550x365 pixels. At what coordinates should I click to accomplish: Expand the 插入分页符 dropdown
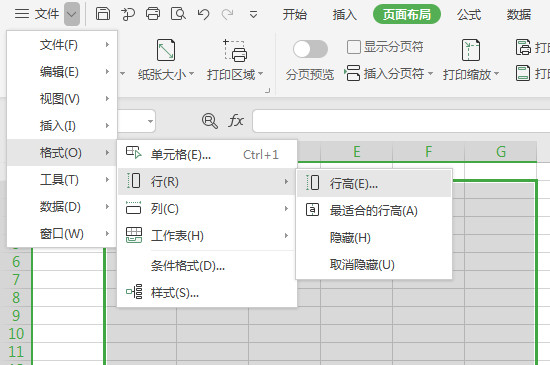point(430,74)
